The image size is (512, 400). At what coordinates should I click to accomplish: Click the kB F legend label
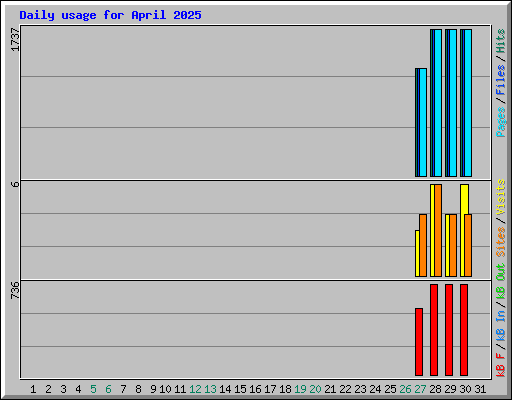point(501,365)
